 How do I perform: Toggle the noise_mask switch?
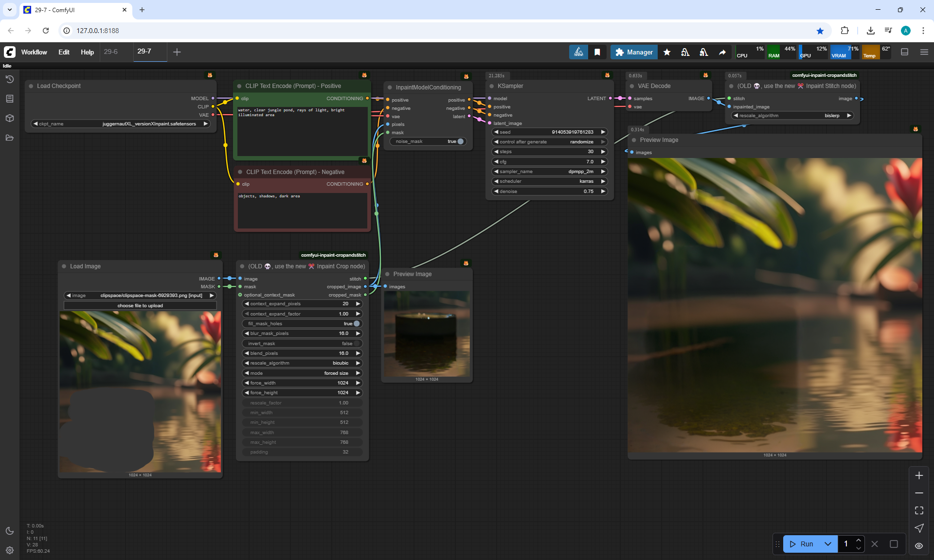460,141
